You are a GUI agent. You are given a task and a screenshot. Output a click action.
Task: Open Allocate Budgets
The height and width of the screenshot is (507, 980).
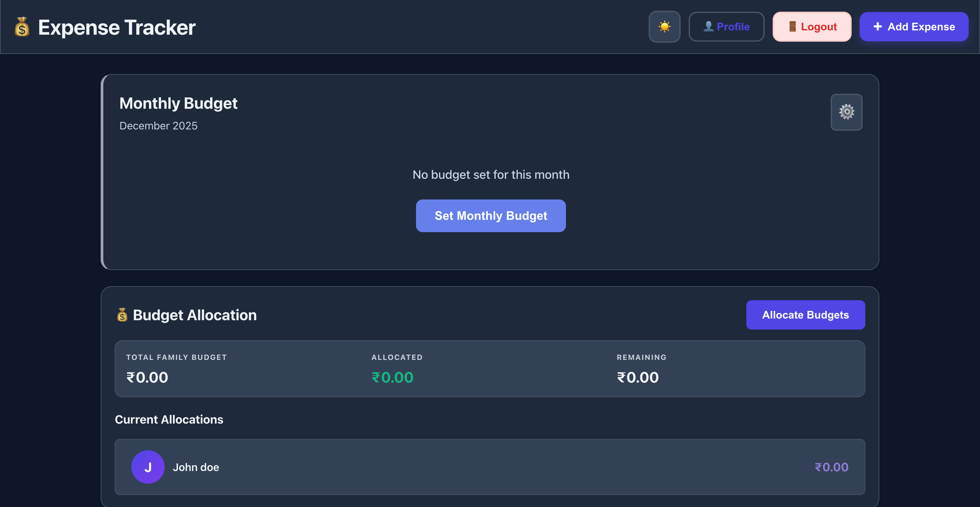click(805, 315)
